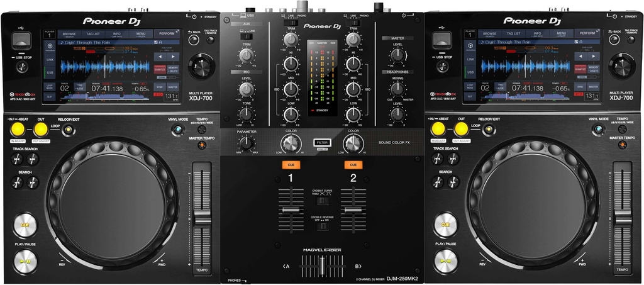Click the blue waveform on the left deck screen
Image resolution: width=644 pixels, height=285 pixels.
tap(105, 67)
